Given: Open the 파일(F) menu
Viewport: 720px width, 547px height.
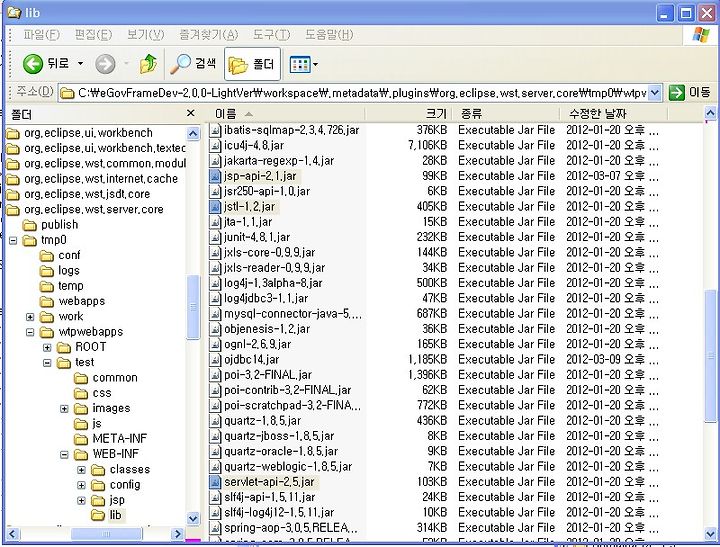Looking at the screenshot, I should click(x=41, y=34).
